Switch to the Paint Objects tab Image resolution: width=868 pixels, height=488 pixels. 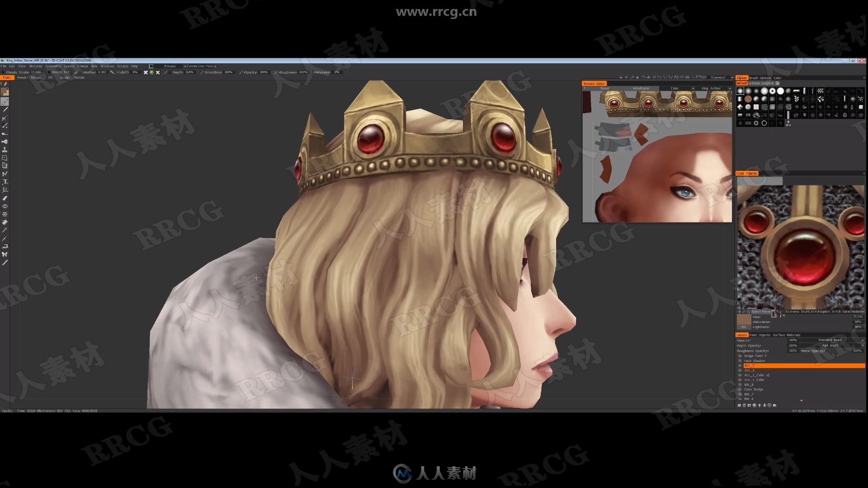click(760, 335)
